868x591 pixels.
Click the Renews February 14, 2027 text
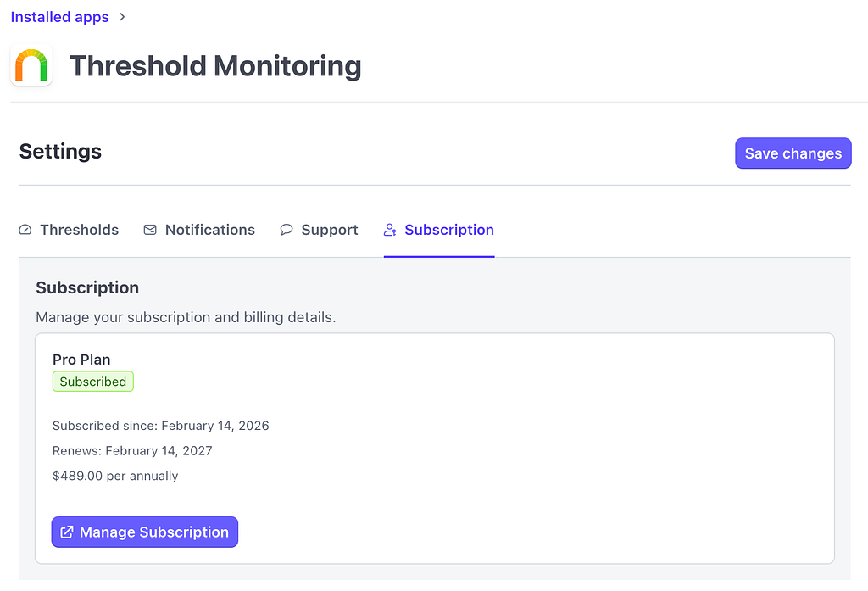[132, 451]
